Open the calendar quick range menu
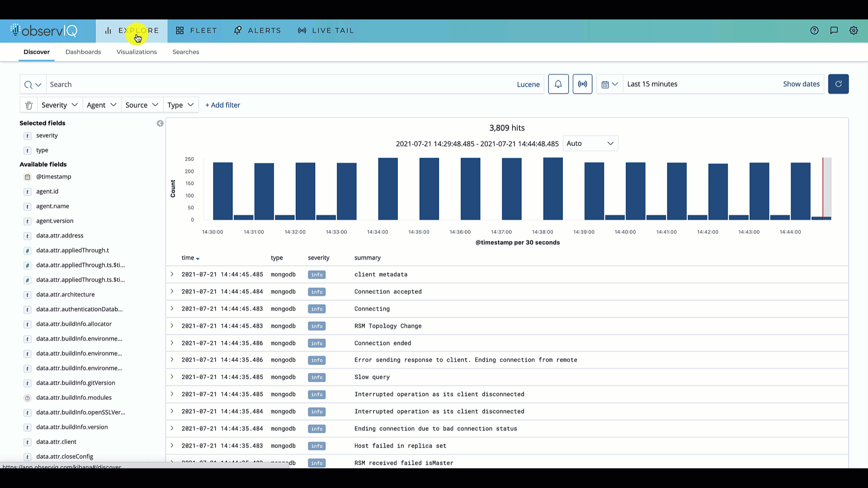The width and height of the screenshot is (868, 488). coord(609,84)
